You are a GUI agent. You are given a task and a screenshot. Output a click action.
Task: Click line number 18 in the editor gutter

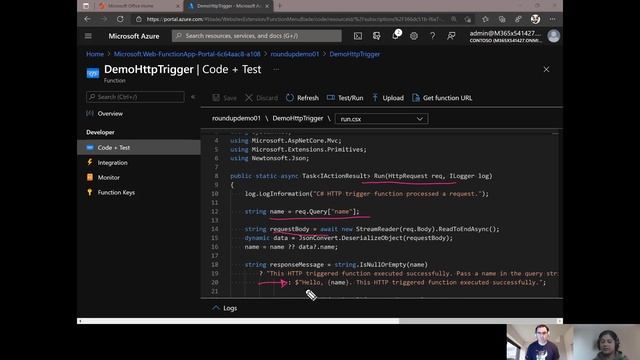[x=215, y=264]
